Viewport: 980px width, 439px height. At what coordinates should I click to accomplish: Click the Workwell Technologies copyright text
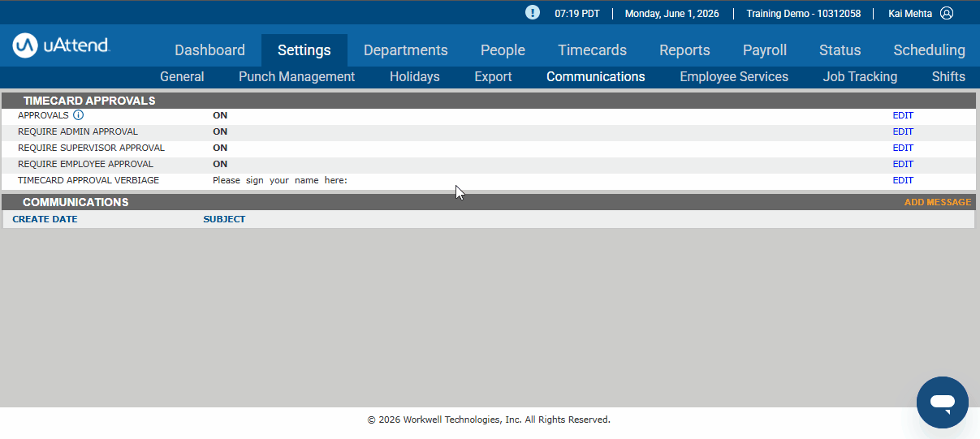489,420
